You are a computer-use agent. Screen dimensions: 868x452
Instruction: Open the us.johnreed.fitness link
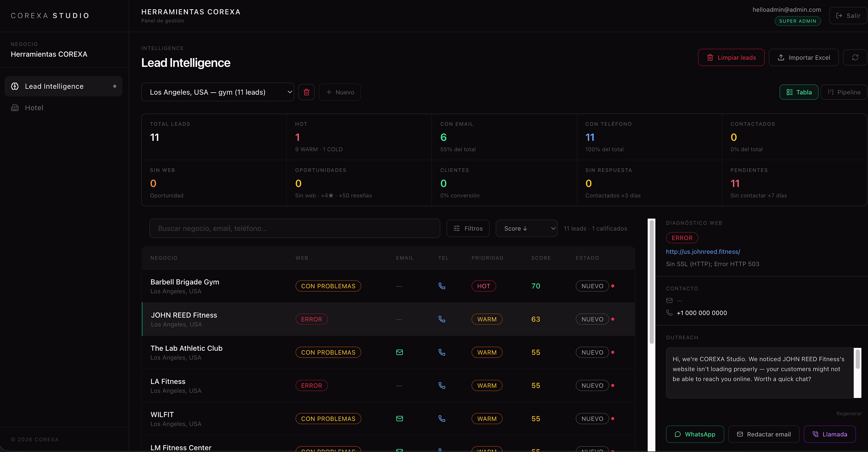(703, 252)
